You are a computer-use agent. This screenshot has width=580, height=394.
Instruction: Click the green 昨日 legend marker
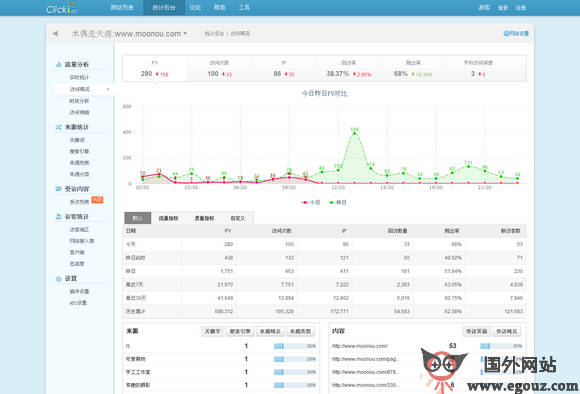(331, 202)
